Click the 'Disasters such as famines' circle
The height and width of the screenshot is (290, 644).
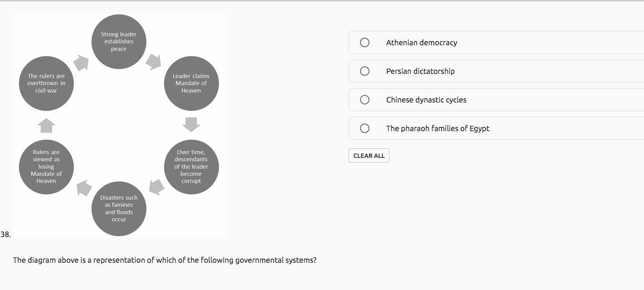click(119, 208)
